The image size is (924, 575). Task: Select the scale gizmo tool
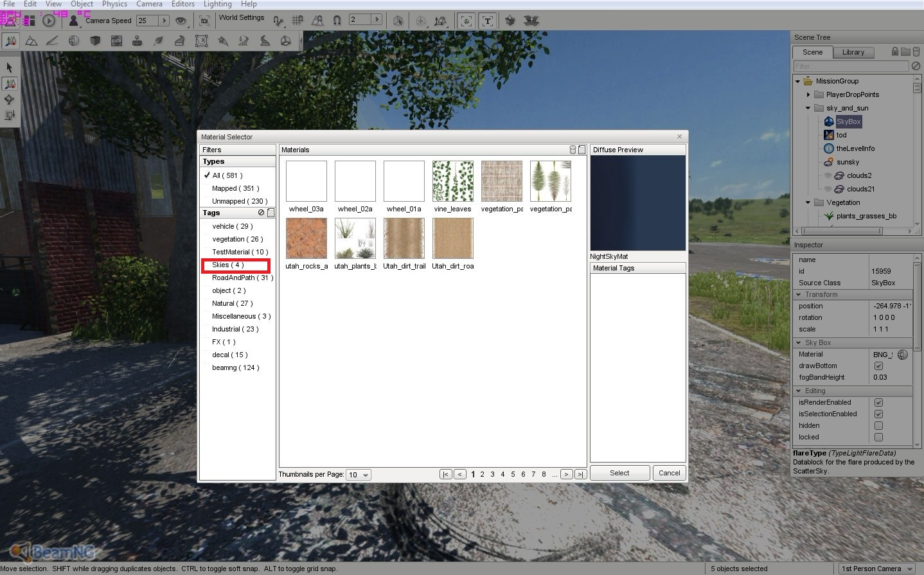point(10,116)
